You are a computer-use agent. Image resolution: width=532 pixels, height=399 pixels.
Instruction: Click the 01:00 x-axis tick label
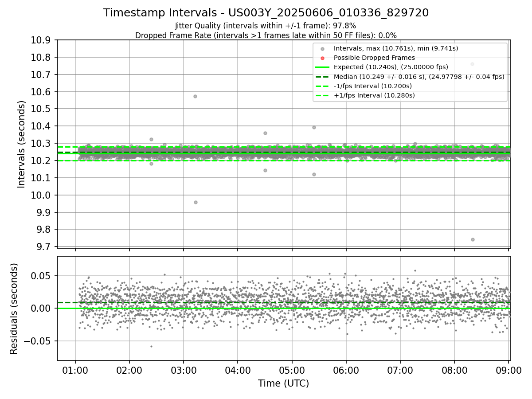click(x=75, y=370)
